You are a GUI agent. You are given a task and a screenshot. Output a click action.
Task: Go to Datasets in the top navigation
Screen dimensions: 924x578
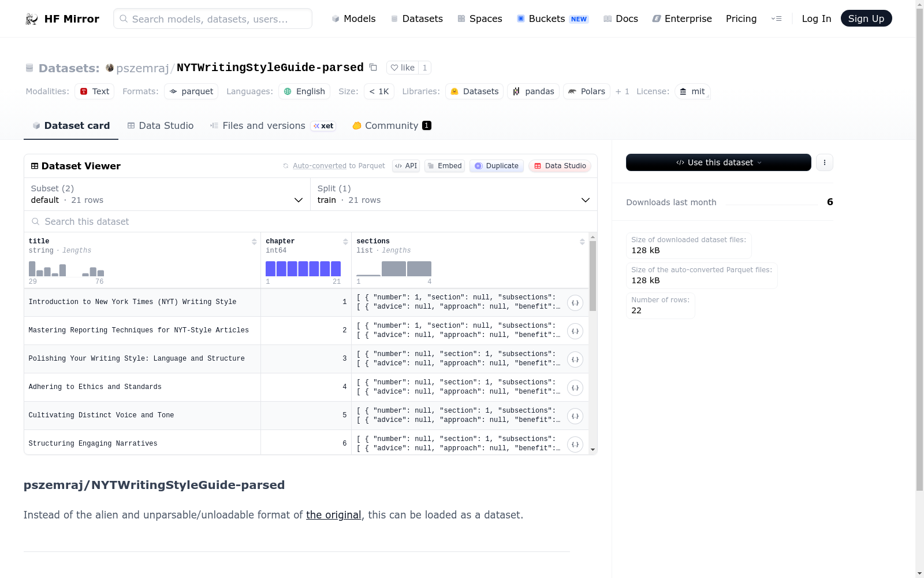[416, 18]
